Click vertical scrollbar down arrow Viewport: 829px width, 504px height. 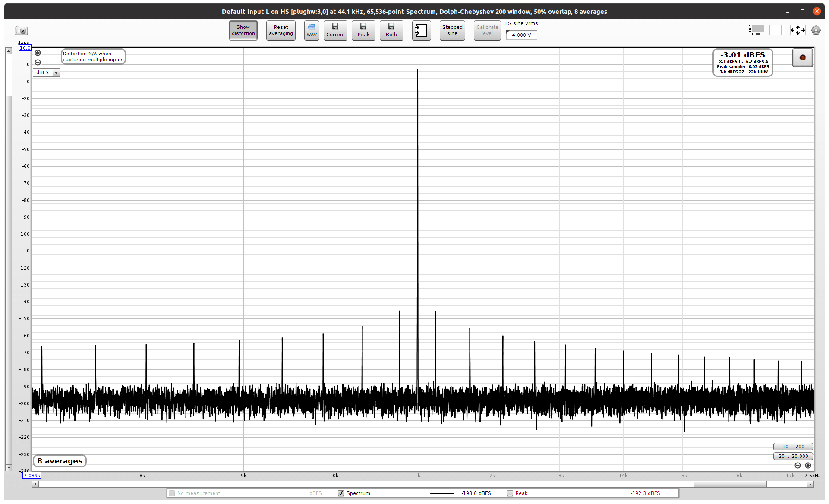[x=8, y=468]
